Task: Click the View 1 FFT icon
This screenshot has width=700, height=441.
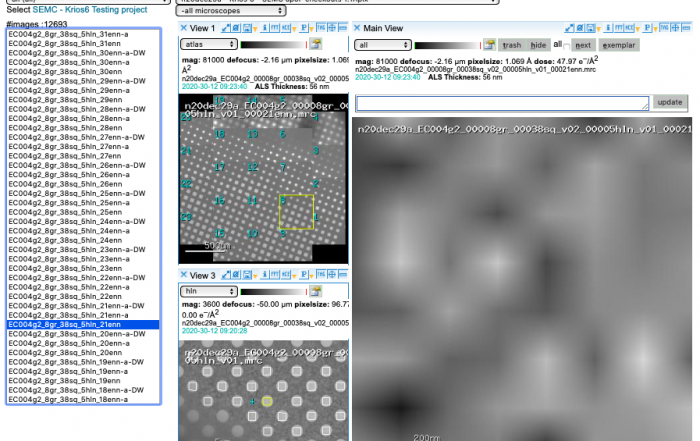Action: coord(275,28)
